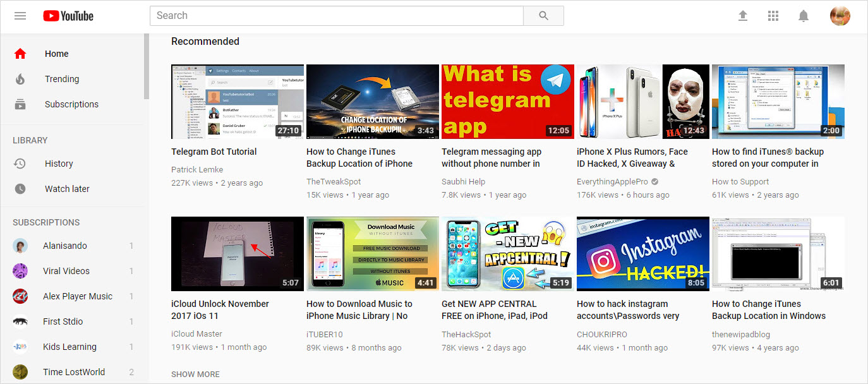Click title 'How to Change iTunes Backup Location of iPhone'
Screen dimensions: 868x384
(359, 158)
